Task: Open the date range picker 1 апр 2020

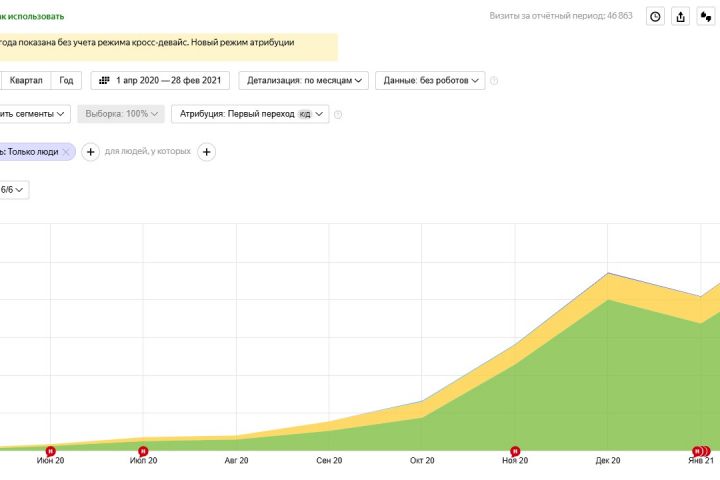Action: coord(161,81)
